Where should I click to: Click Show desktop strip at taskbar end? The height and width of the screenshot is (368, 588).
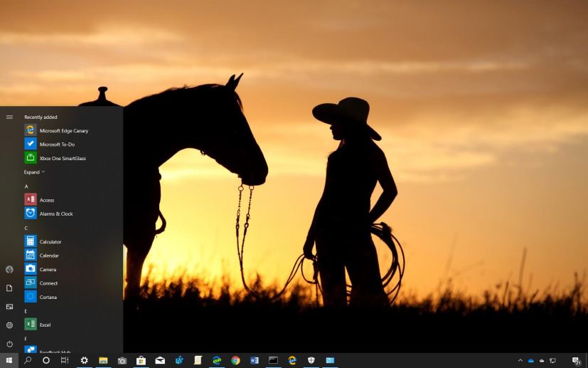coord(587,360)
